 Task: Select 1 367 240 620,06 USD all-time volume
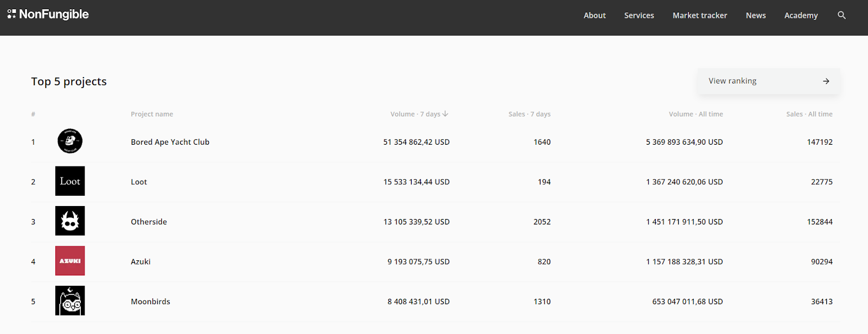pos(684,182)
